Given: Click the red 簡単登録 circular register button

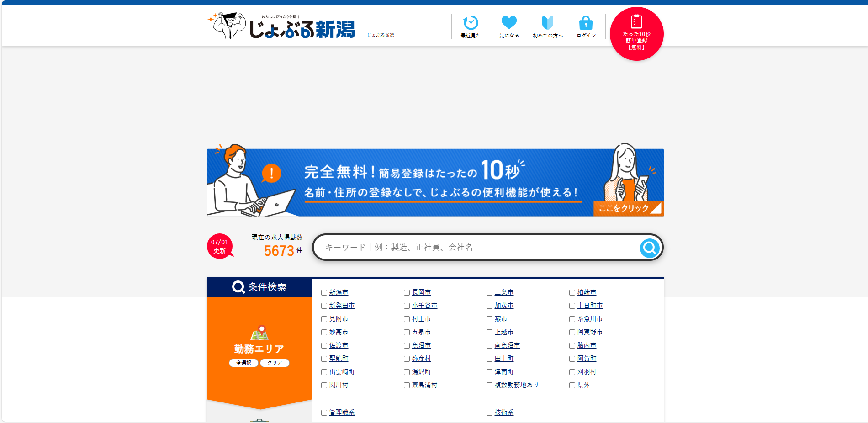Looking at the screenshot, I should click(x=636, y=34).
